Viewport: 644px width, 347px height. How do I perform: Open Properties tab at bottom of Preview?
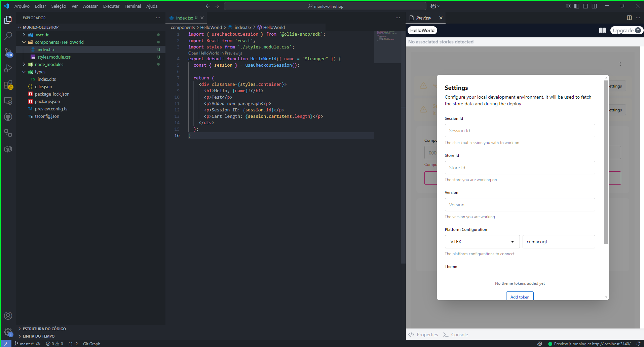click(x=423, y=335)
